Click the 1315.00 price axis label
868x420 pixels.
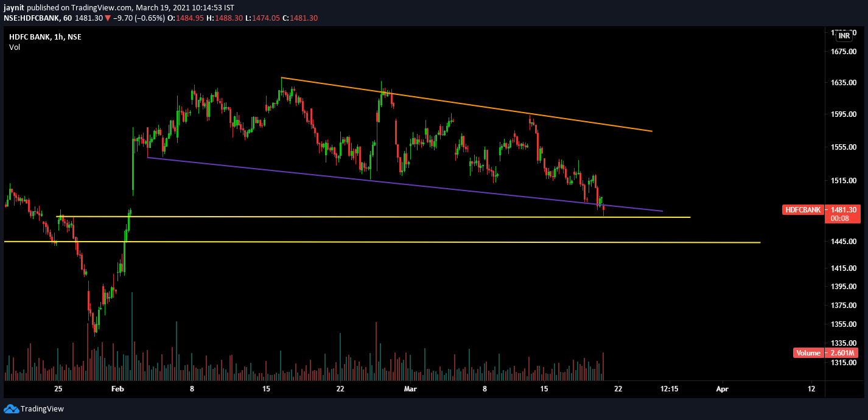[844, 363]
